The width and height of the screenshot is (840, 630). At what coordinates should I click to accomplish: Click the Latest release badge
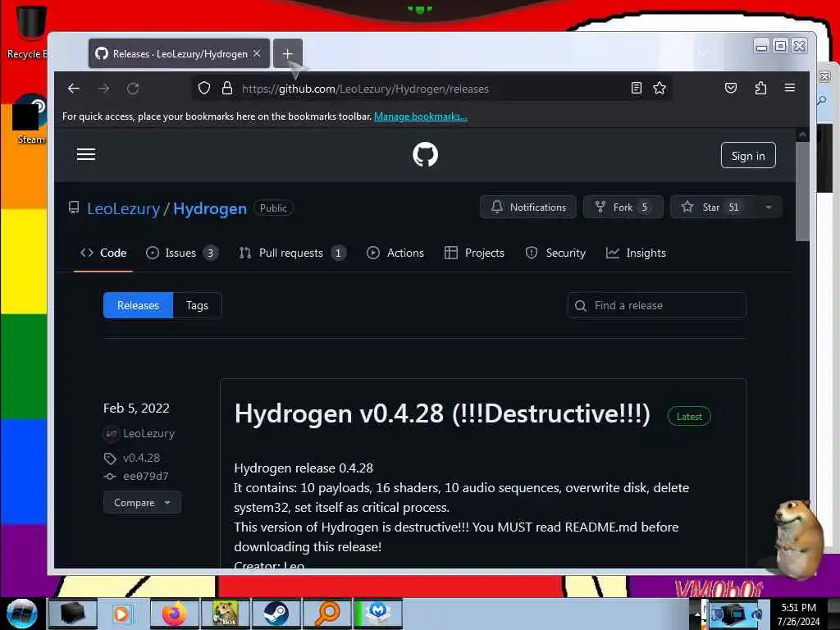(689, 416)
